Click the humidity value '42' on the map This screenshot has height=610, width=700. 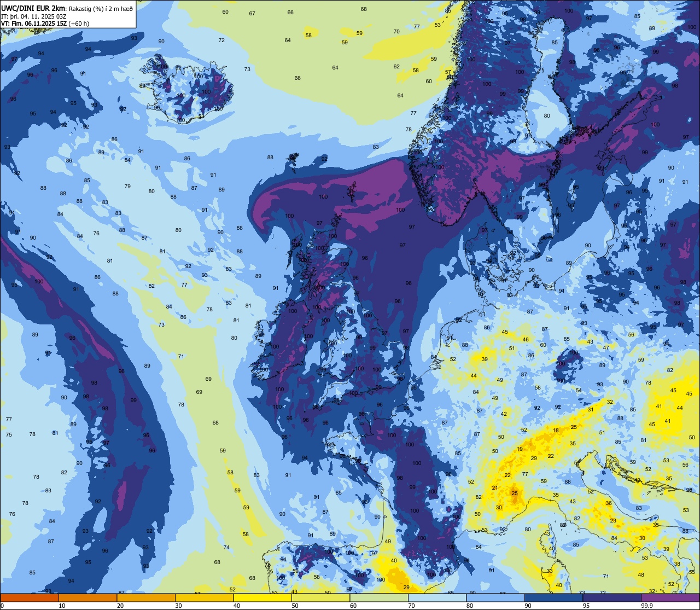504,414
